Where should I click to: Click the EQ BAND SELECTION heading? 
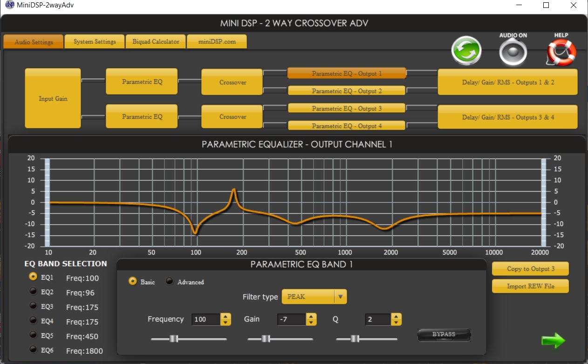66,263
